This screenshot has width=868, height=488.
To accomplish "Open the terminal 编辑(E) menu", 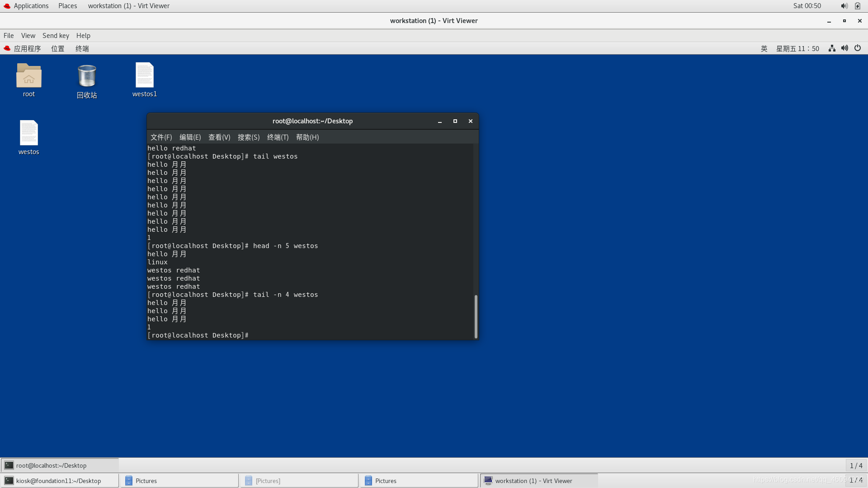I will pyautogui.click(x=190, y=137).
